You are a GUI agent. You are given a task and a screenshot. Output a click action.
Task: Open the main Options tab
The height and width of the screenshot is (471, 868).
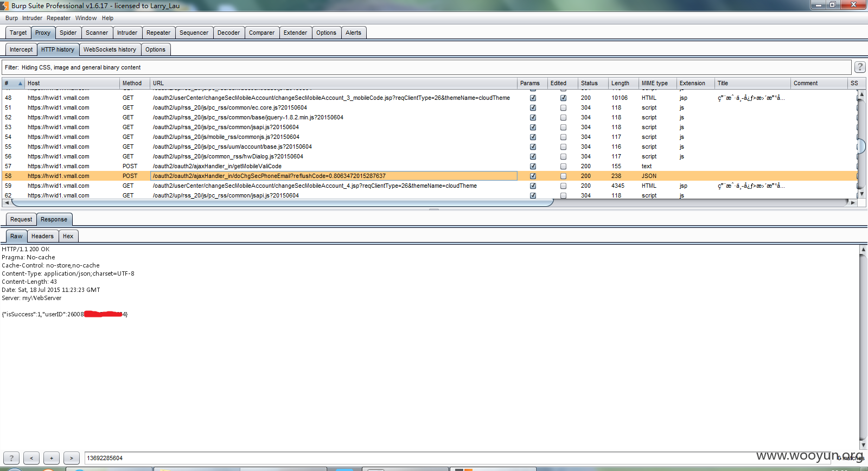pos(326,33)
